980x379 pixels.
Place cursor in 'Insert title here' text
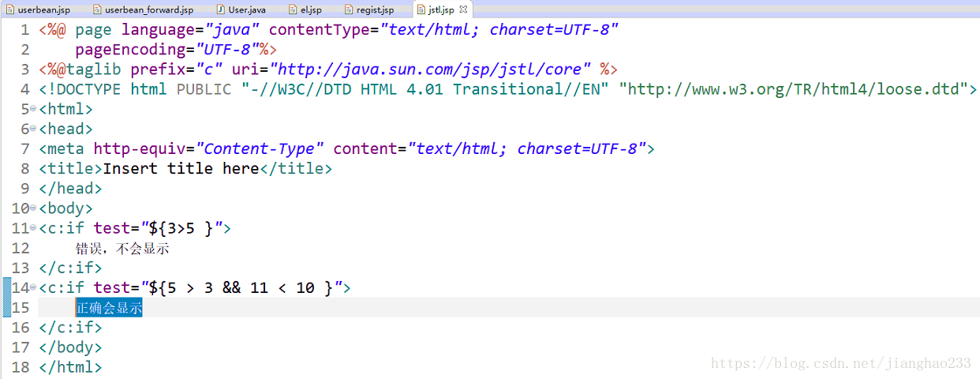coord(181,169)
